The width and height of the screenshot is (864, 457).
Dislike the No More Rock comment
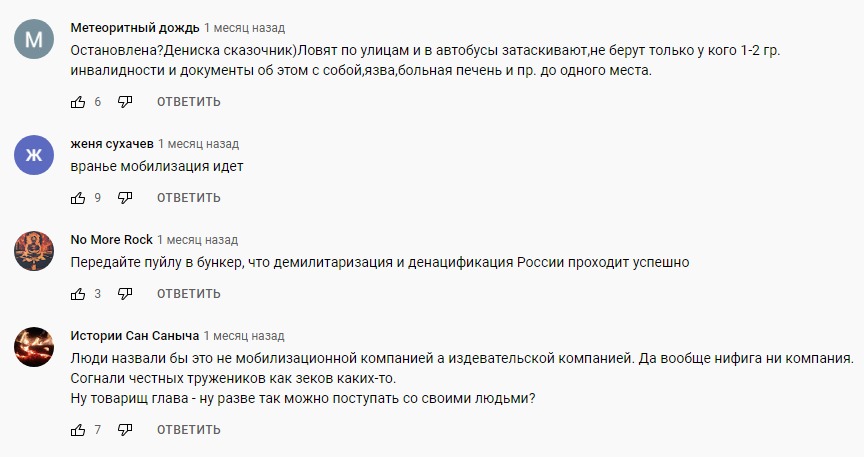[x=125, y=294]
